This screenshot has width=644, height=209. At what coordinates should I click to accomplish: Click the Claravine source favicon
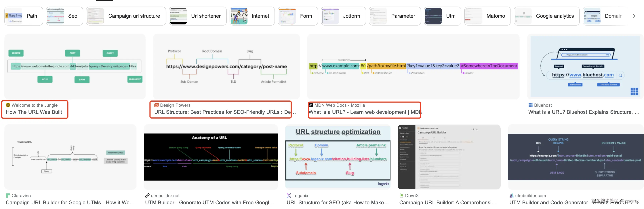click(8, 196)
